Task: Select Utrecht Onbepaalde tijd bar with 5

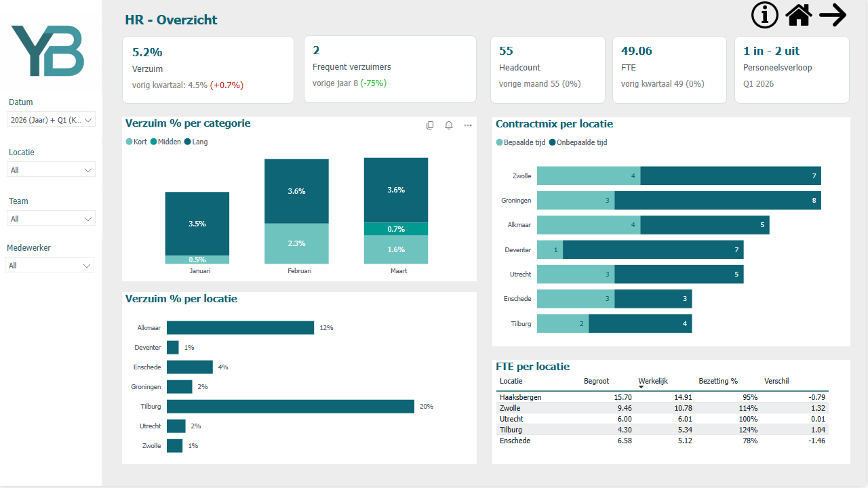Action: click(x=679, y=274)
